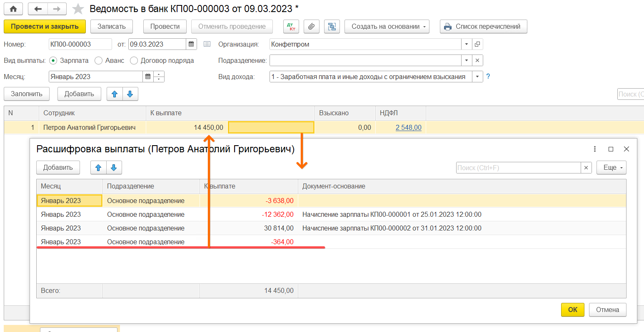Open Создать на основании dropdown
This screenshot has height=332, width=644.
[387, 27]
